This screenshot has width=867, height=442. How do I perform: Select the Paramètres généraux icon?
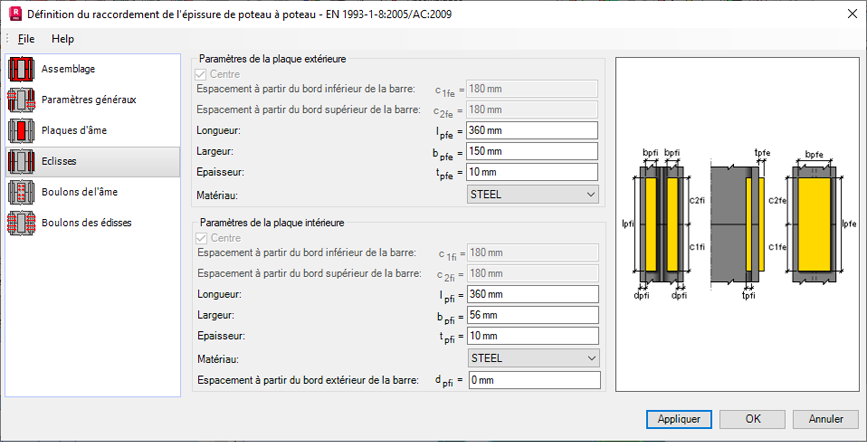tap(21, 101)
